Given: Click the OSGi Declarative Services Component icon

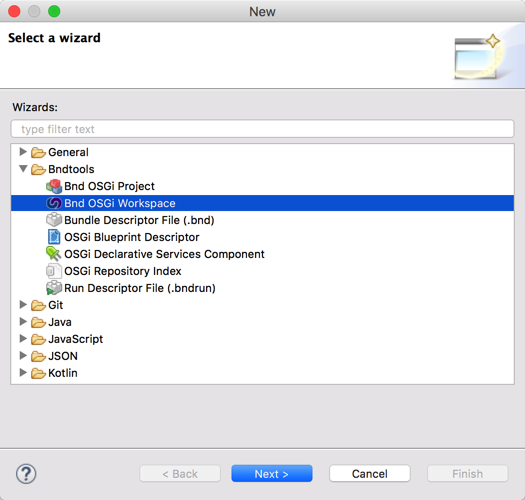Looking at the screenshot, I should point(54,254).
